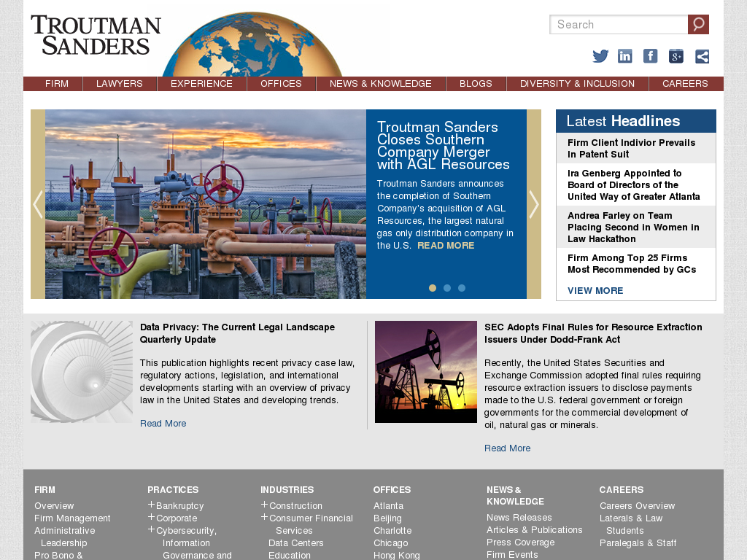Open Administrative Leadership footer link
Image resolution: width=747 pixels, height=560 pixels.
65,537
